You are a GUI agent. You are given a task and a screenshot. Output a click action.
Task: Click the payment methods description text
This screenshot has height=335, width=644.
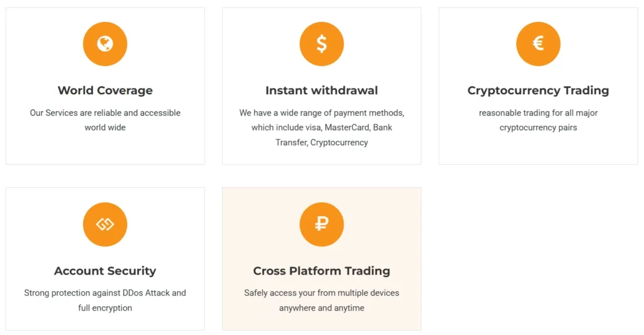tap(321, 128)
